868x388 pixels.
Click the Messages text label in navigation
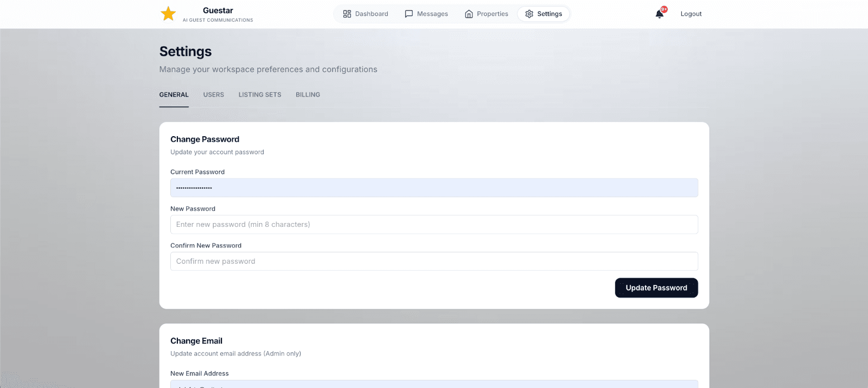(x=432, y=14)
